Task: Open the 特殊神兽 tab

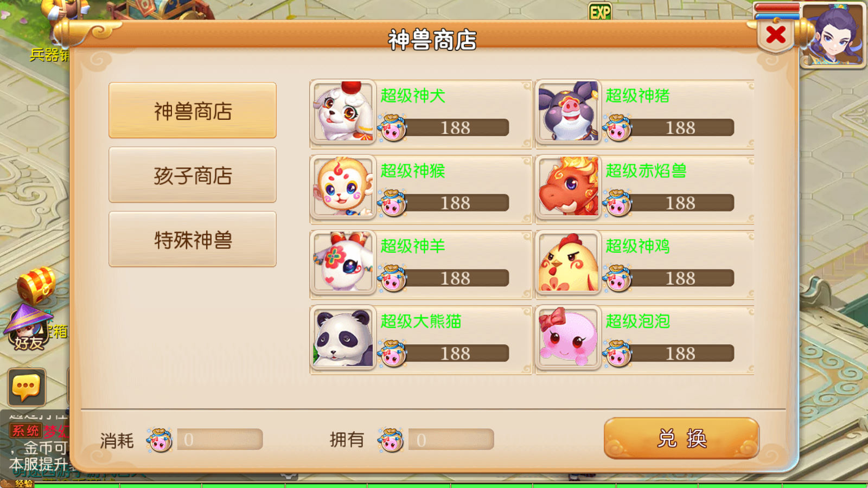Action: click(193, 239)
